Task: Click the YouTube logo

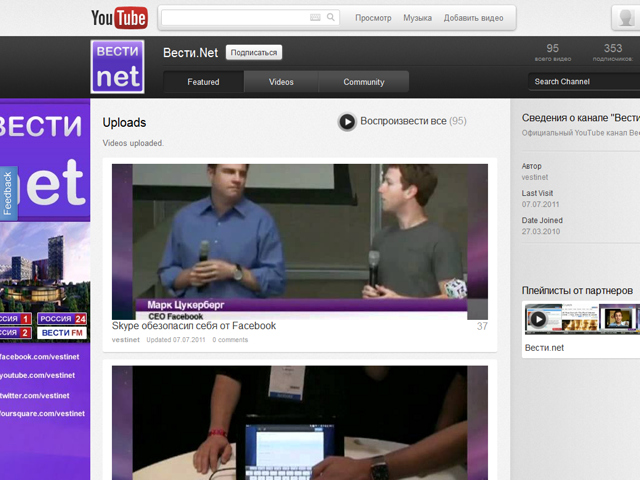Action: point(119,18)
